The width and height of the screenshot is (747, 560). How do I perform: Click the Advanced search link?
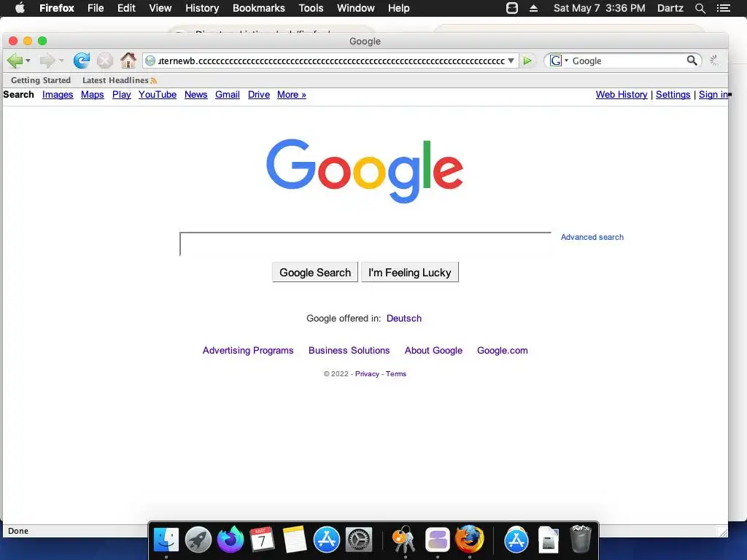point(592,237)
